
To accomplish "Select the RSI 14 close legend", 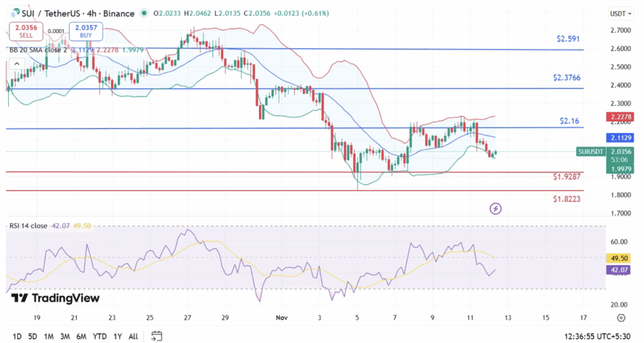I will click(28, 225).
